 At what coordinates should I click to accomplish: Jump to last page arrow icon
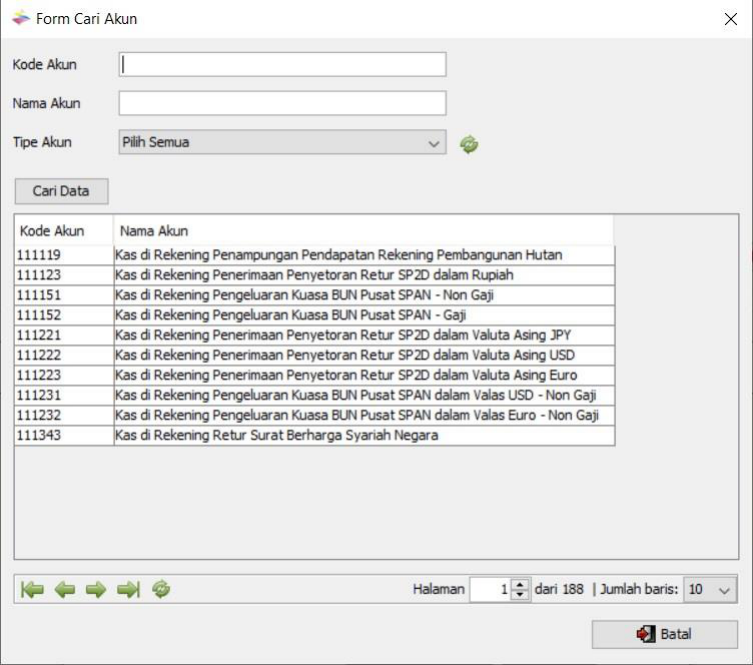point(128,590)
